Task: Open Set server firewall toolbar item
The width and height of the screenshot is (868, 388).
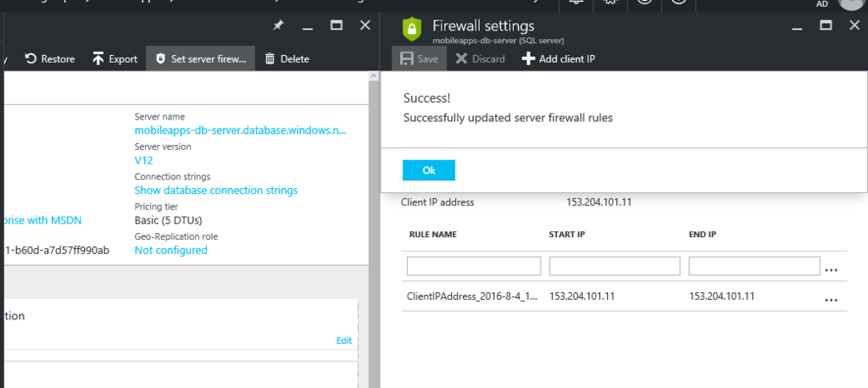Action: pyautogui.click(x=200, y=58)
